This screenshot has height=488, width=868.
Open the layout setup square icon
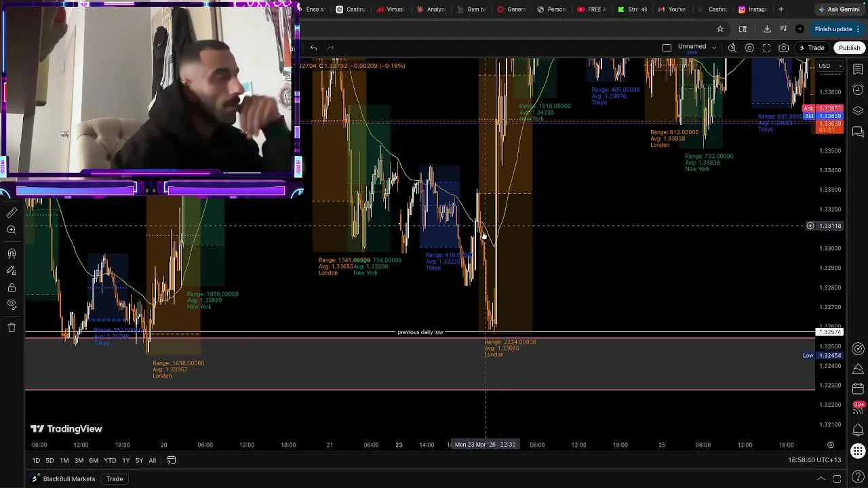tap(667, 48)
